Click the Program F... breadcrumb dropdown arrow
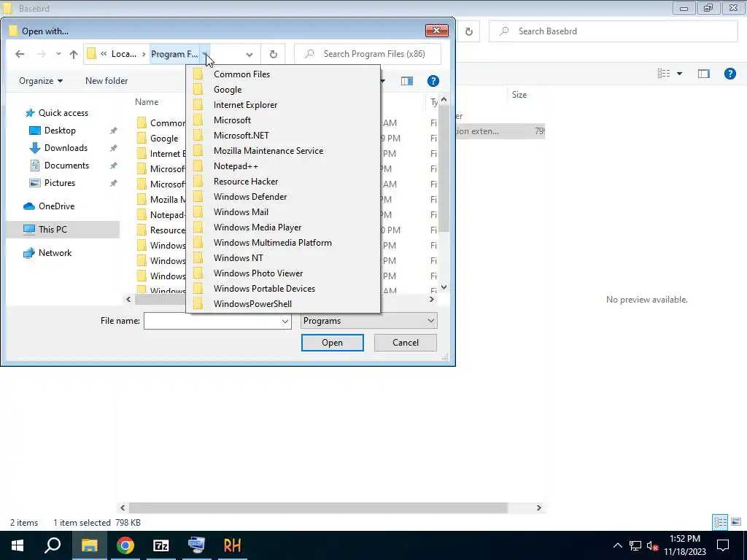This screenshot has width=747, height=560. [204, 54]
